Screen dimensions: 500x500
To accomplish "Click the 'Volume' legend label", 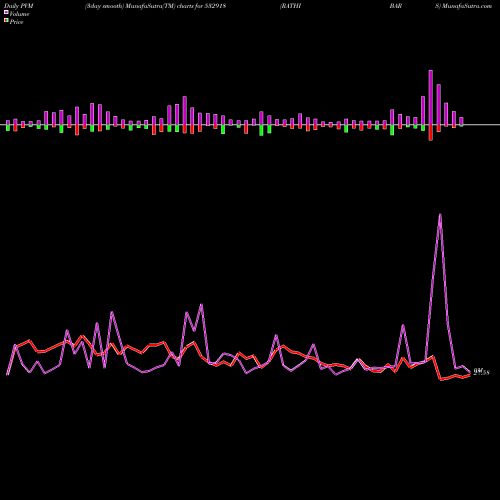I will point(19,14).
